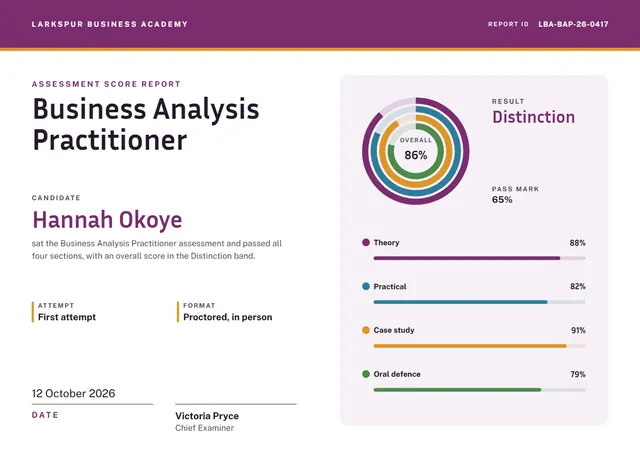Click the report ID value LBA-BAP-26-0417
This screenshot has height=453, width=640.
click(573, 24)
